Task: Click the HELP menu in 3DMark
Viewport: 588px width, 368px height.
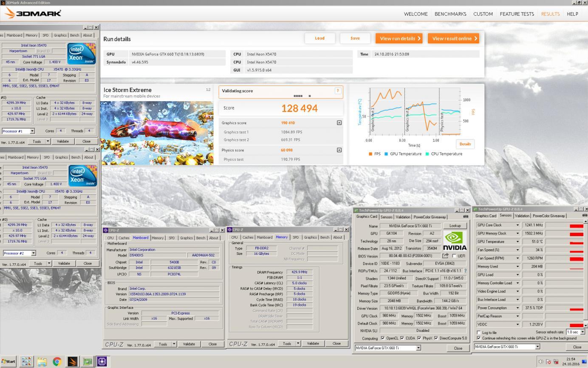Action: (x=572, y=14)
